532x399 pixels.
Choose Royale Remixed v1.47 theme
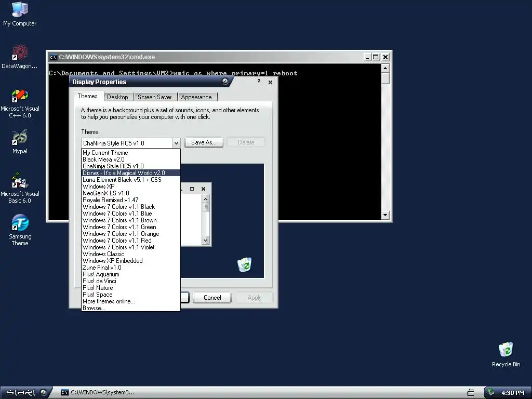(130, 200)
